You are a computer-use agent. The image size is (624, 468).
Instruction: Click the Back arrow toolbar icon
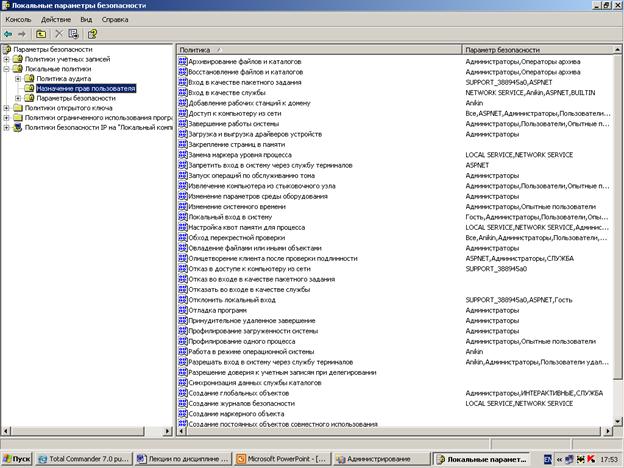[8, 34]
